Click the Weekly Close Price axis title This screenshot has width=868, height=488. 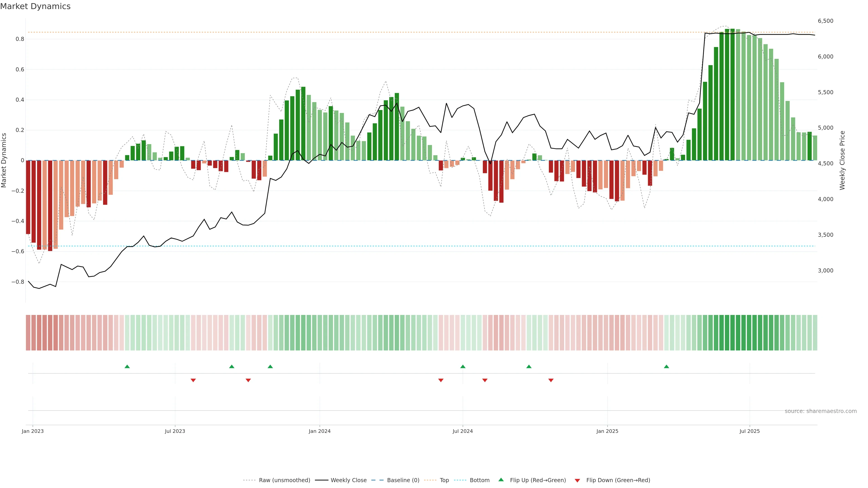[x=842, y=160]
